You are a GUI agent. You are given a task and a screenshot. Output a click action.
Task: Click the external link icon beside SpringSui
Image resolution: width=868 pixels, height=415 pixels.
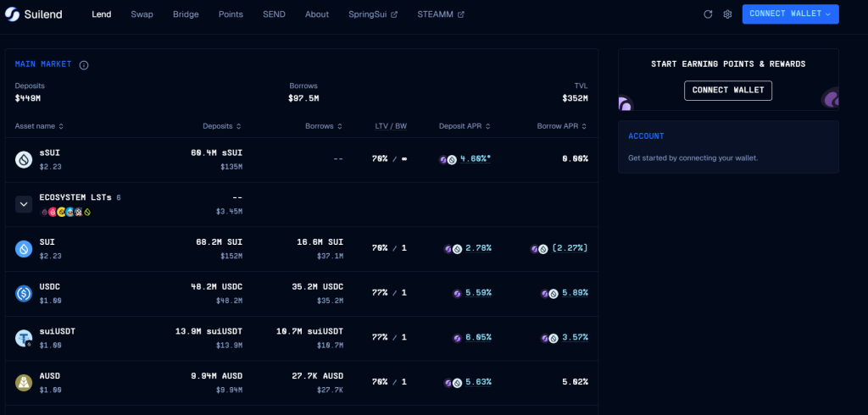point(394,15)
